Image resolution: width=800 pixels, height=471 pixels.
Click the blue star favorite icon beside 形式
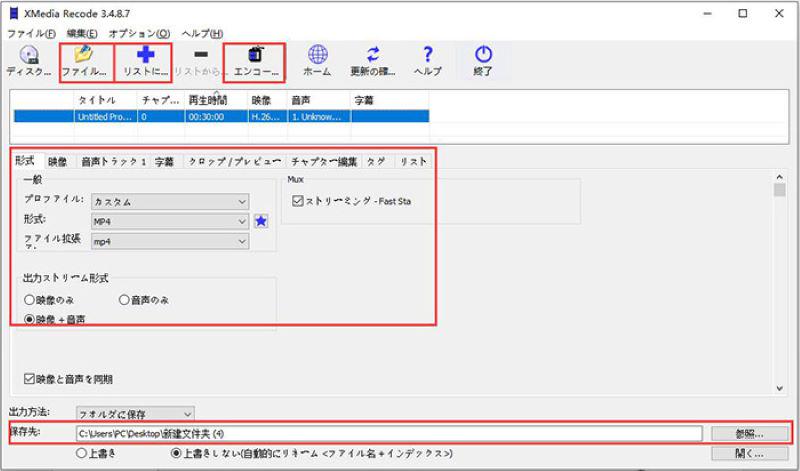pos(261,221)
